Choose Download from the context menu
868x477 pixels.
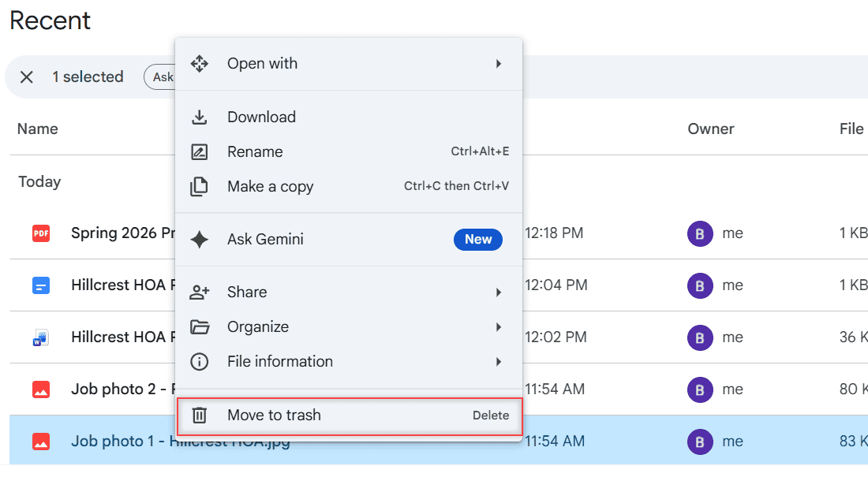[349, 117]
